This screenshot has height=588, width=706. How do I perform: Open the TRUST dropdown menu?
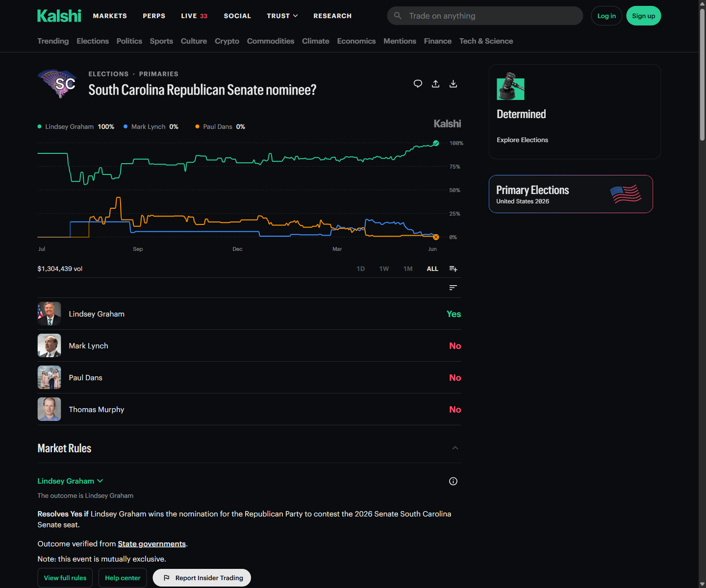(x=282, y=16)
